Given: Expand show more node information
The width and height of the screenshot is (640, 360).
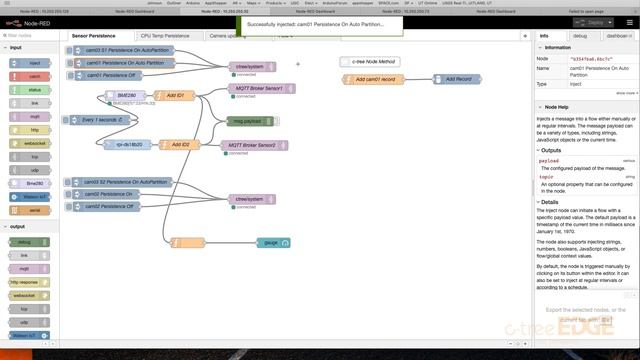Looking at the screenshot, I should [627, 93].
